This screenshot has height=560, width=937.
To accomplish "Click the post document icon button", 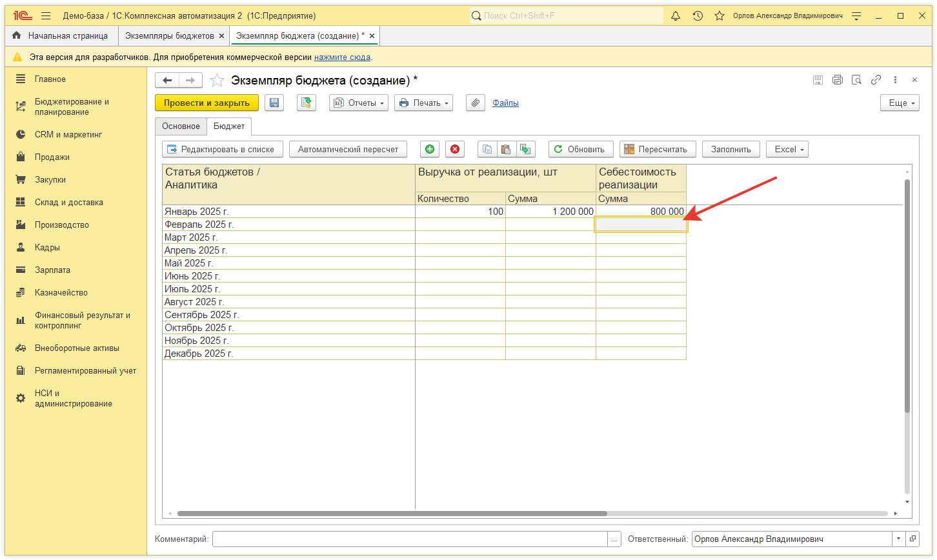I will pyautogui.click(x=307, y=103).
